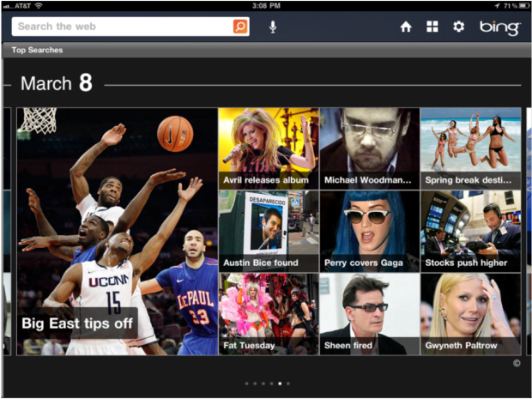Open Avril releases album tile

(x=268, y=148)
